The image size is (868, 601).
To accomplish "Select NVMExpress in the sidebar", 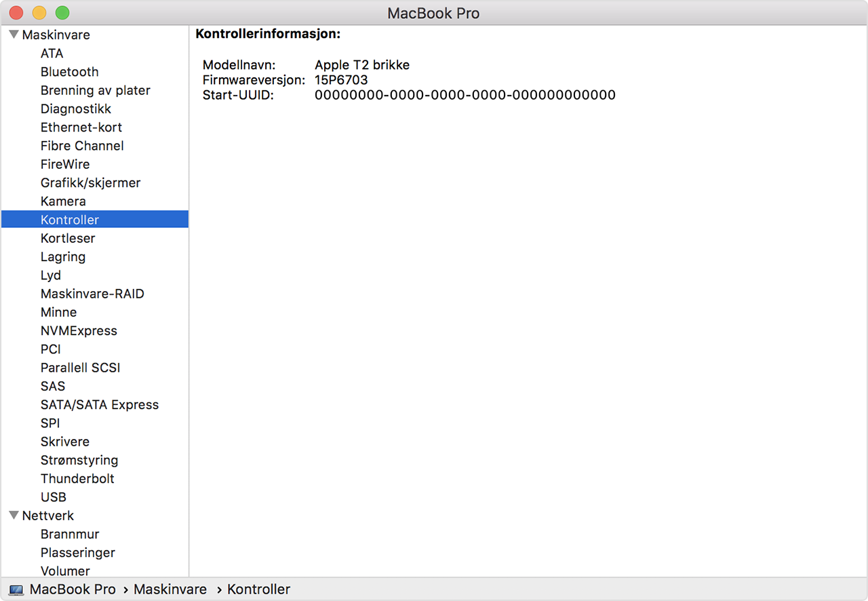I will click(79, 331).
